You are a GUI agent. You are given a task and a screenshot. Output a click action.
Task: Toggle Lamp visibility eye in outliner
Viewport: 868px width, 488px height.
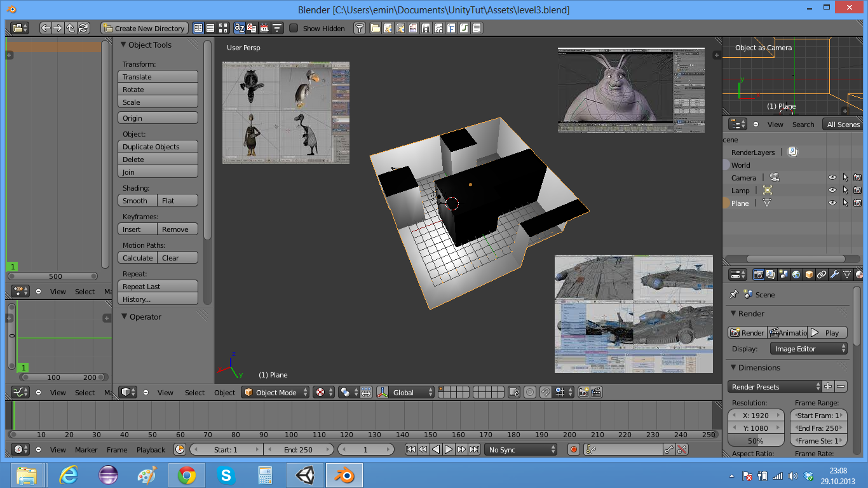point(832,190)
